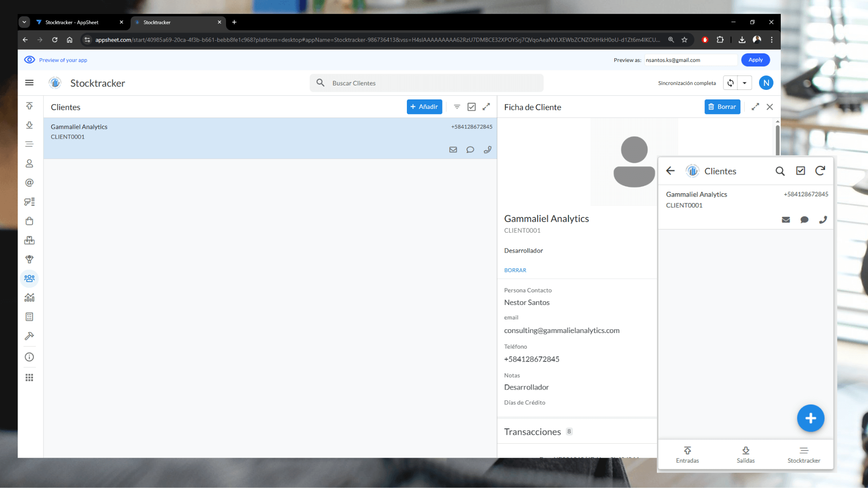Select Gammaliel Analytics client row
Image resolution: width=868 pixels, height=488 pixels.
[270, 138]
